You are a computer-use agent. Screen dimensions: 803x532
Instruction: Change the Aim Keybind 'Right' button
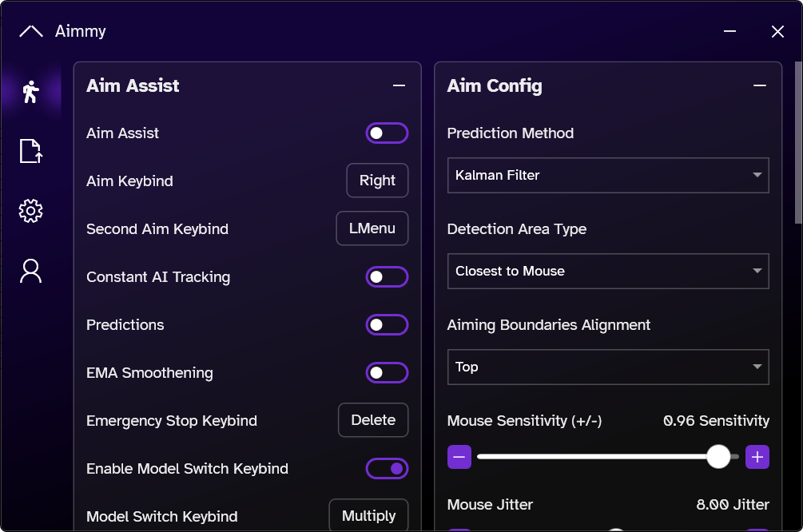(x=377, y=181)
